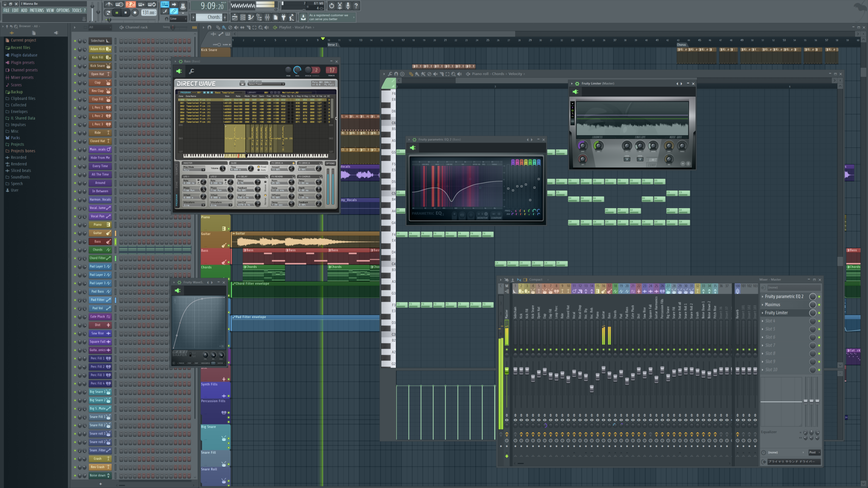
Task: Open the Piano roll icon in the toolbar
Action: point(250,17)
